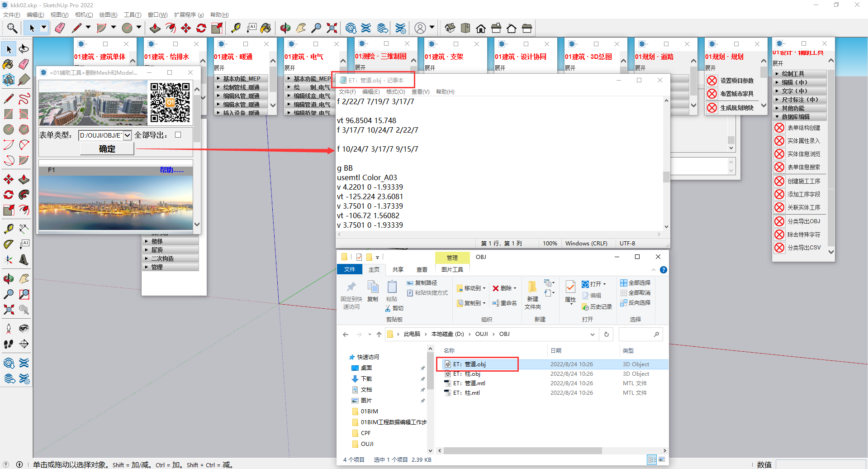Open 下载 in quick access
868x469 pixels.
[366, 379]
